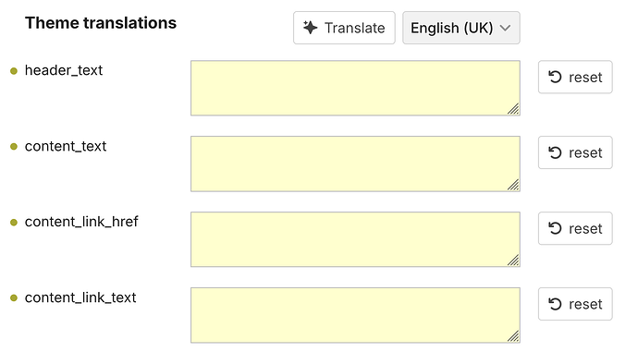Open the English (UK) language dropdown
The image size is (638, 364).
pyautogui.click(x=461, y=28)
